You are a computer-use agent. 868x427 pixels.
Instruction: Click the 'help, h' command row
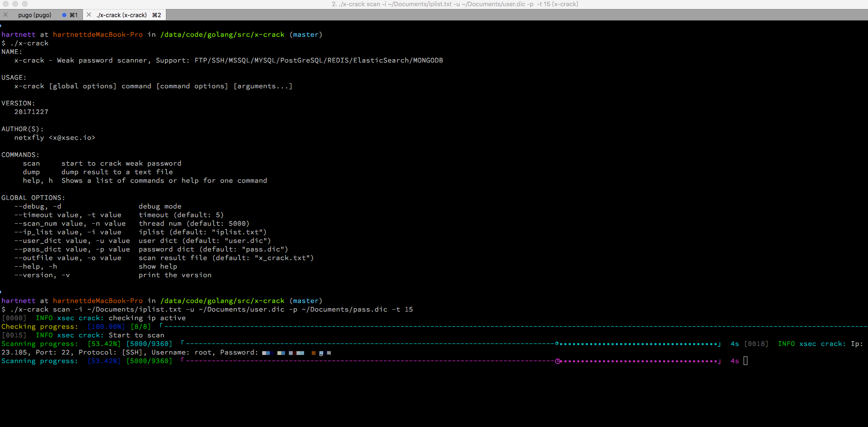(145, 180)
